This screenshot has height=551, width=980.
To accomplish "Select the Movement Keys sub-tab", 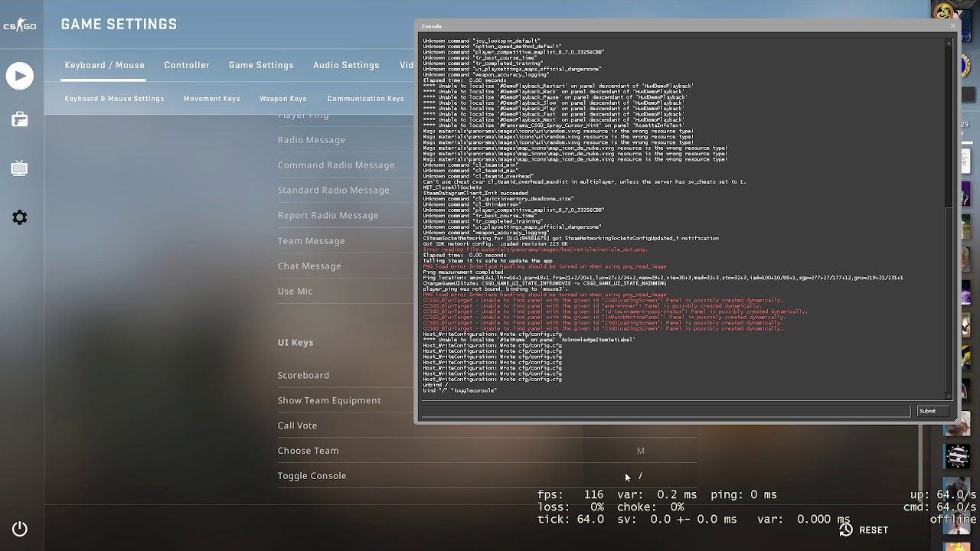I will pyautogui.click(x=212, y=98).
